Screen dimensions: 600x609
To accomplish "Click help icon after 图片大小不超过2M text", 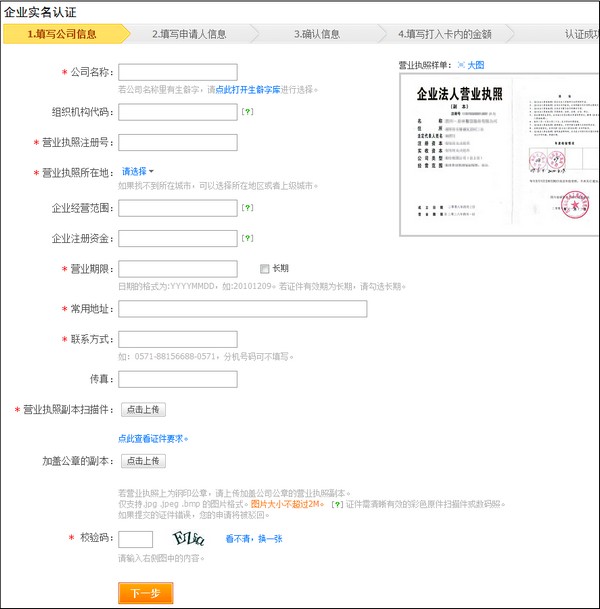I will tap(336, 503).
